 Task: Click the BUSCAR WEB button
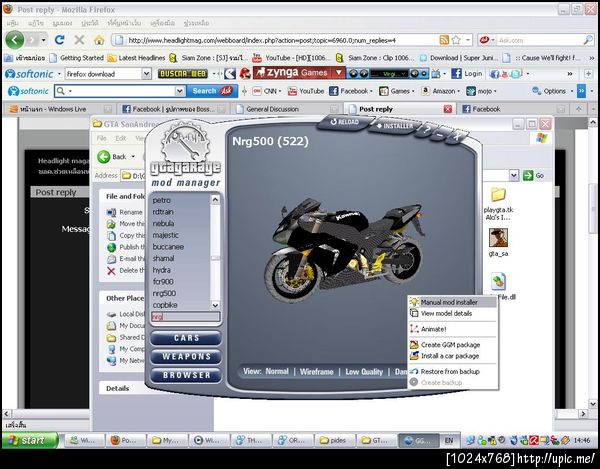[x=183, y=73]
